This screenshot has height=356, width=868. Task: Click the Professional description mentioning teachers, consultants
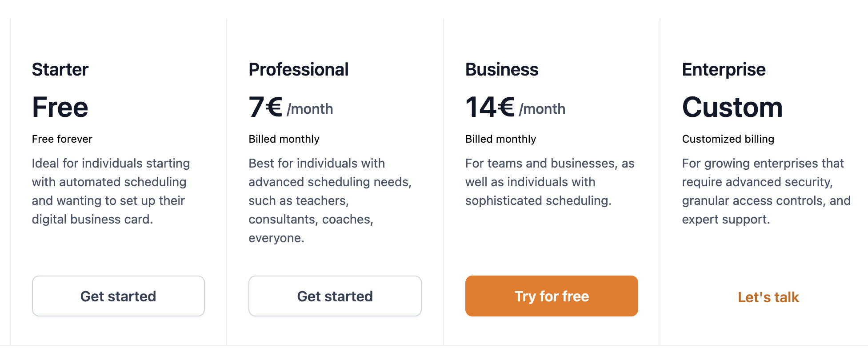(x=330, y=200)
